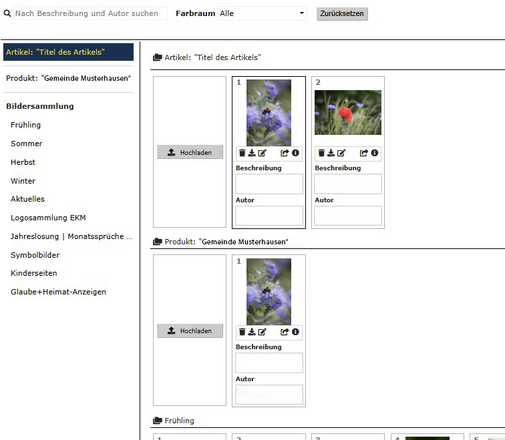
Task: Open the Winter collection
Action: 23,181
